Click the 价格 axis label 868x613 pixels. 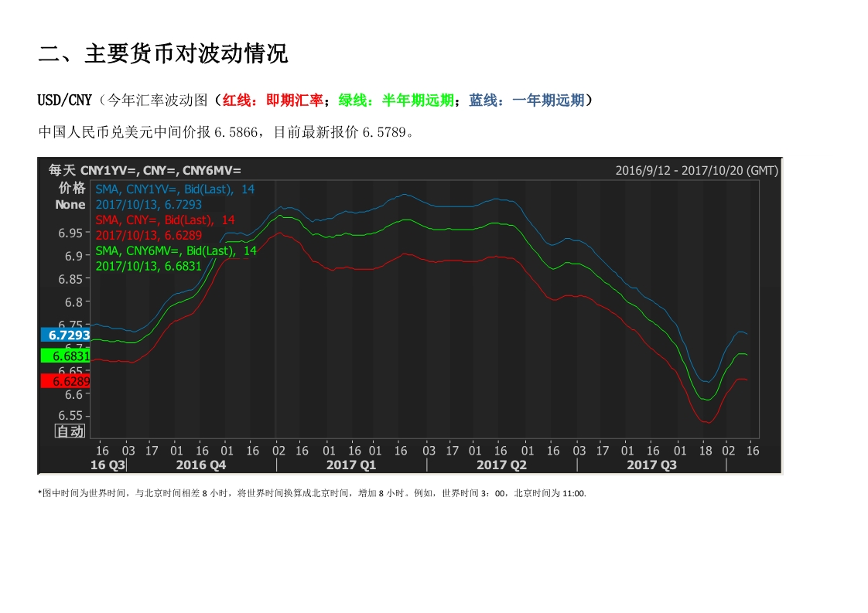[x=72, y=188]
